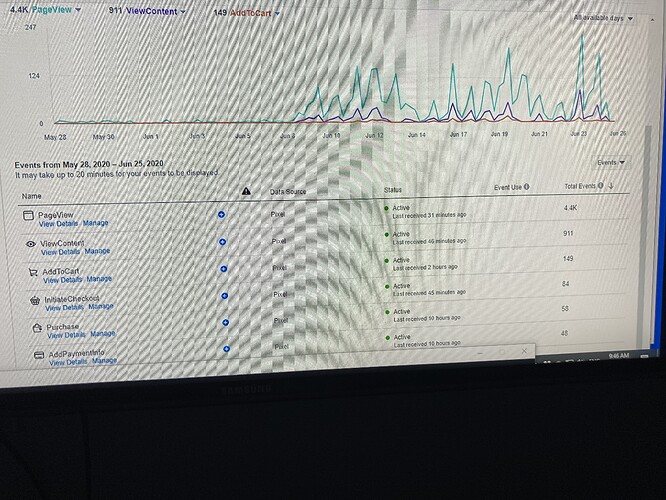Screen dimensions: 666x500
Task: Open the PageView metric dropdown above chart
Action: 78,10
